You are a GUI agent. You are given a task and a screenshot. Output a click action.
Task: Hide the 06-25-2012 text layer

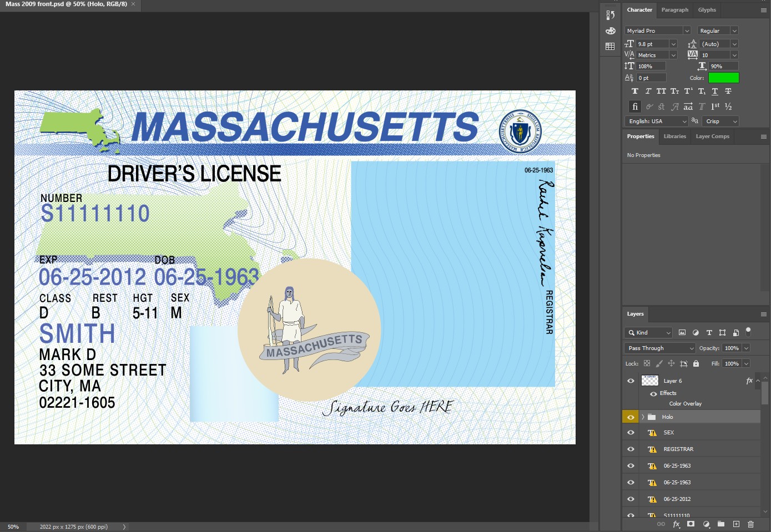pos(631,499)
